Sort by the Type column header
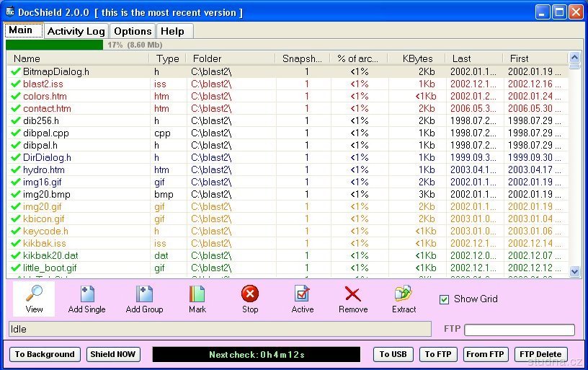Screen dimensions: 588x370 point(168,58)
